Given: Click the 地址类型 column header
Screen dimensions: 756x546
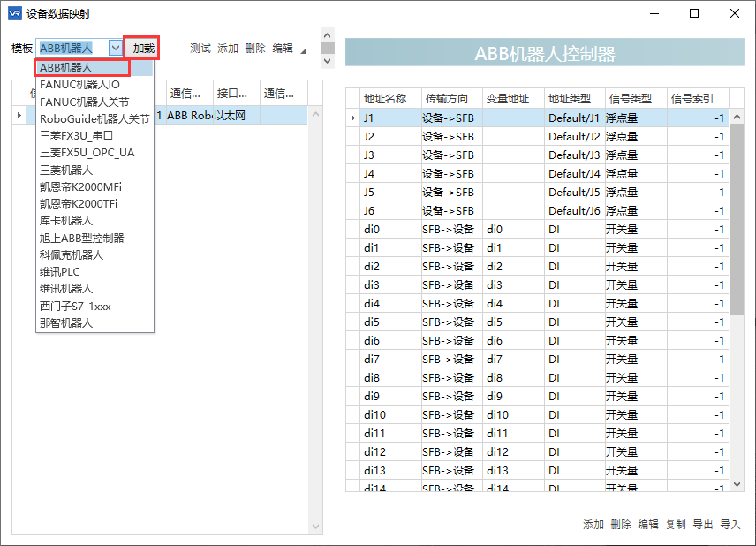Looking at the screenshot, I should [575, 98].
